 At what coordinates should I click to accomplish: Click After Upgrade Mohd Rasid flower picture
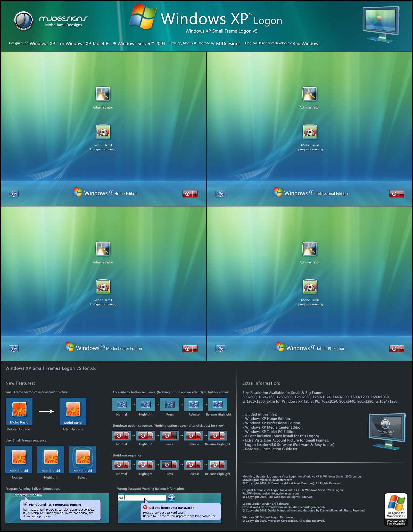pyautogui.click(x=73, y=409)
